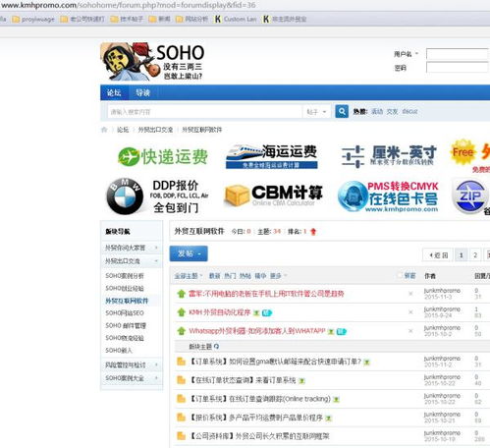Click the Custom Lan bookmark
Viewport: 490px width, 448px height.
point(236,20)
